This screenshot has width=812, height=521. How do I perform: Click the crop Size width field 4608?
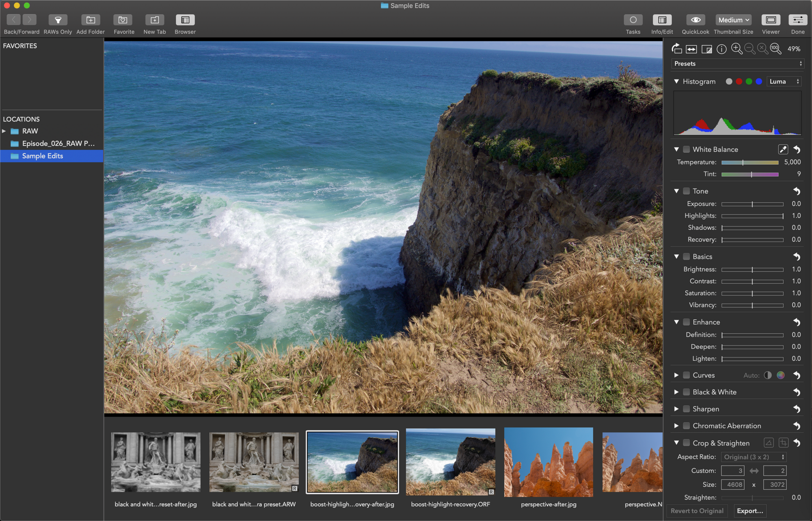click(x=732, y=484)
